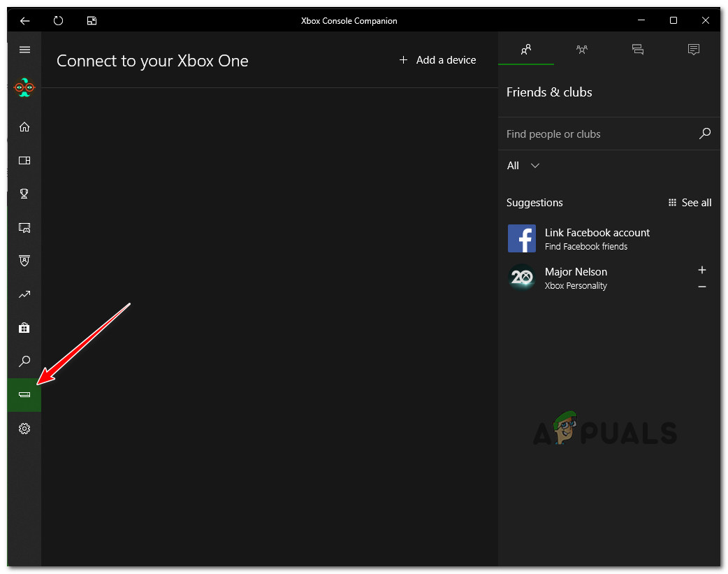
Task: Click Add a device
Action: point(438,60)
